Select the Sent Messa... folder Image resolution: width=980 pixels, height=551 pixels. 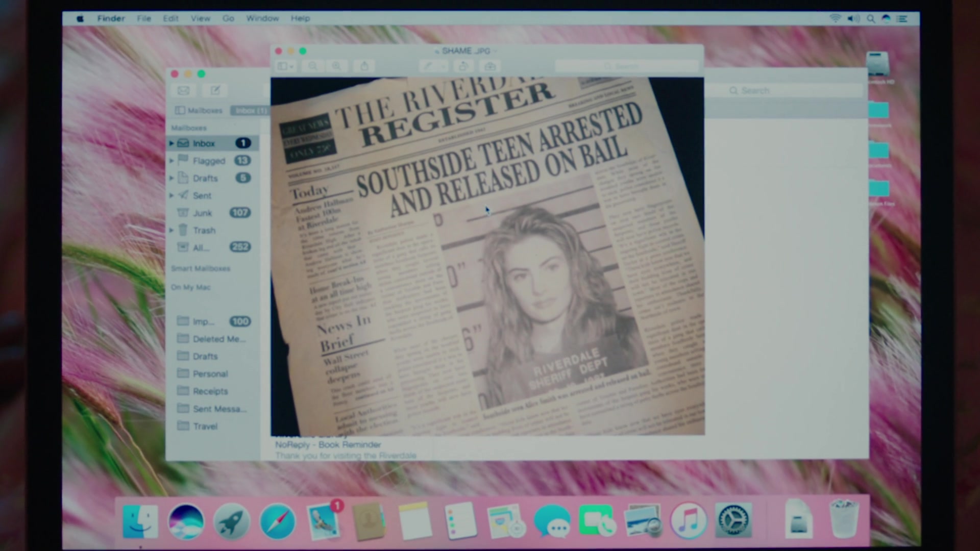pyautogui.click(x=213, y=409)
